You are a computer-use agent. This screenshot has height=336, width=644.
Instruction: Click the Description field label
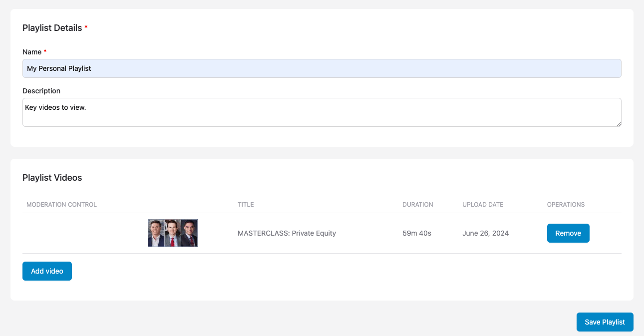[x=41, y=91]
